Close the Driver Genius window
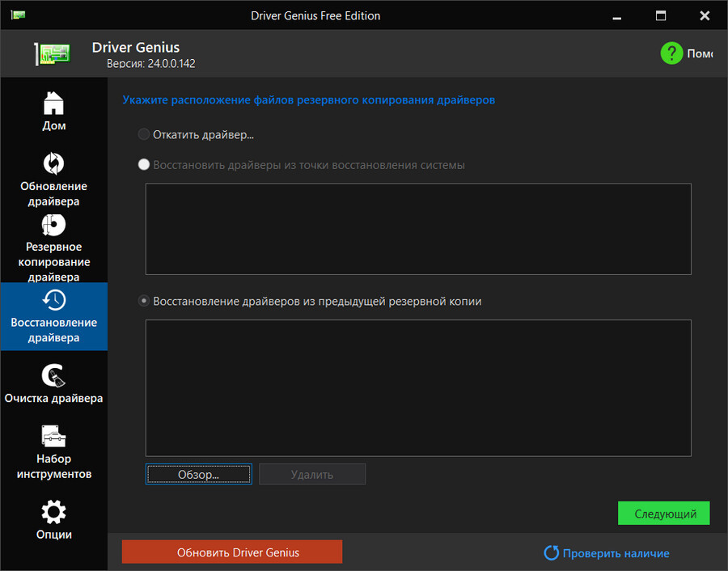Screen dimensions: 728x571 pos(705,16)
